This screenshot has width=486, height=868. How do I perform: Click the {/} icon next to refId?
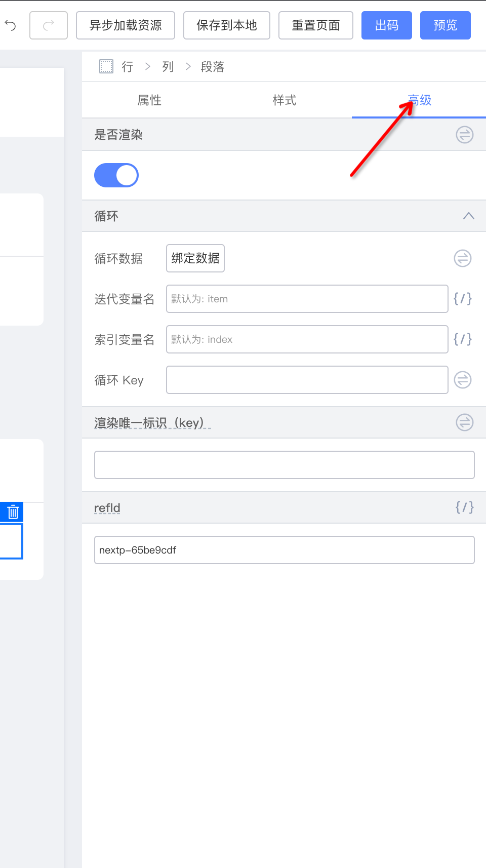click(x=464, y=507)
